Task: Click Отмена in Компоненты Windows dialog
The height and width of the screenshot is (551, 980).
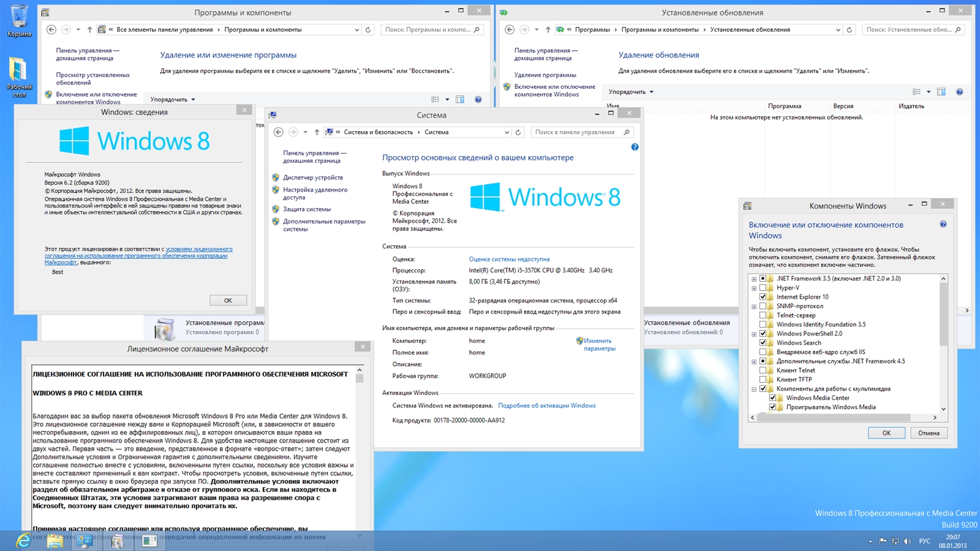Action: (929, 433)
